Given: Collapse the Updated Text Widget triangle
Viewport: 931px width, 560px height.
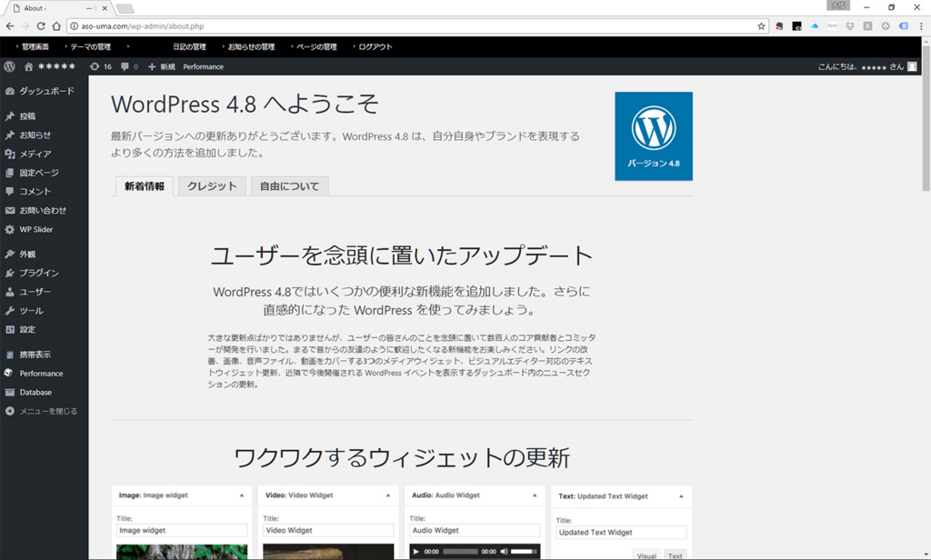Looking at the screenshot, I should coord(681,496).
